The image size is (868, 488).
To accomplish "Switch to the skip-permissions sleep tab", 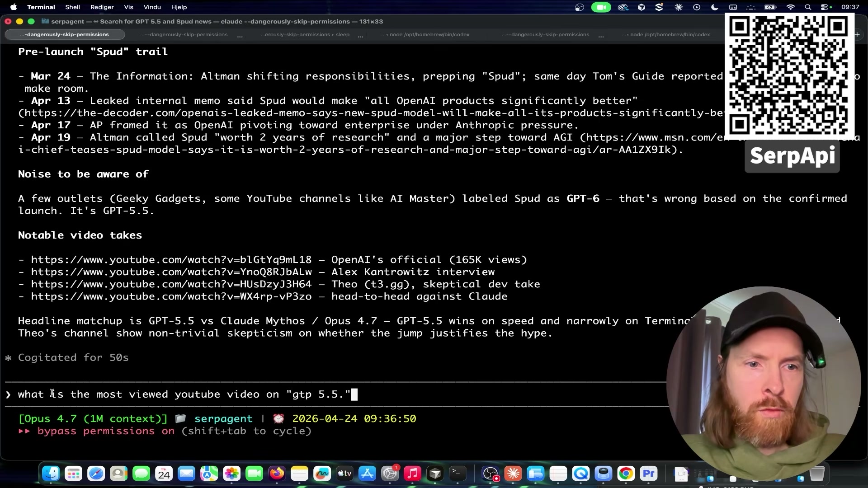I will [306, 34].
